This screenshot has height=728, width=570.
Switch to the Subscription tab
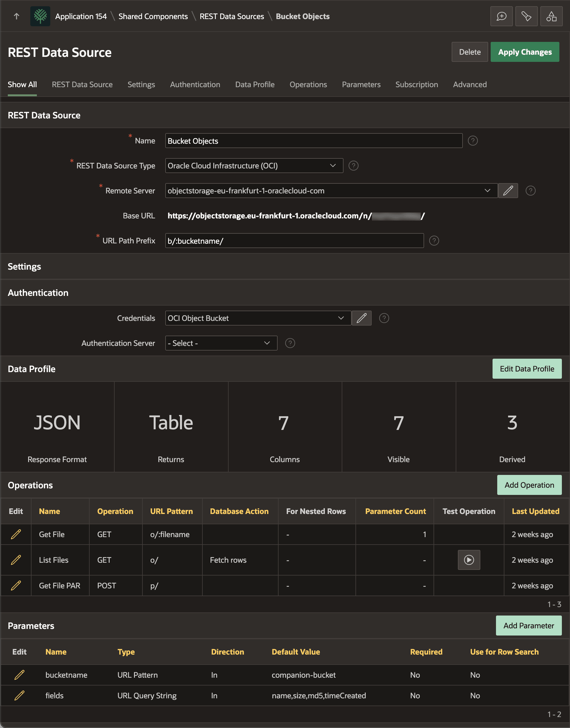(x=416, y=84)
